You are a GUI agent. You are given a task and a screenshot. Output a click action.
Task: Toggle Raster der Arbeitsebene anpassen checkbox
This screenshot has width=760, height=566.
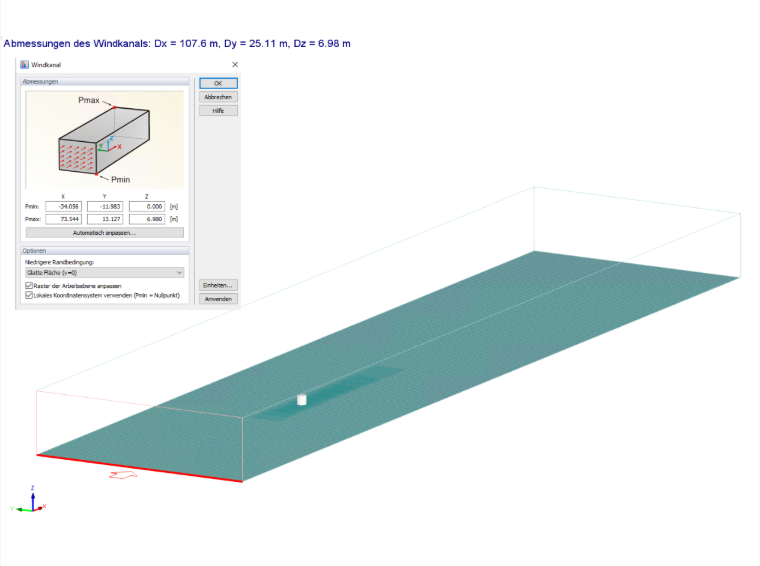coord(29,286)
